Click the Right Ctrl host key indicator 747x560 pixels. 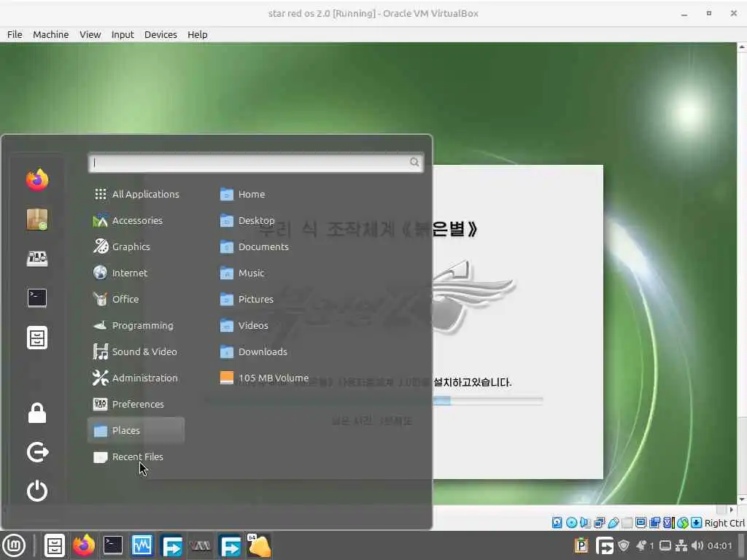(724, 523)
